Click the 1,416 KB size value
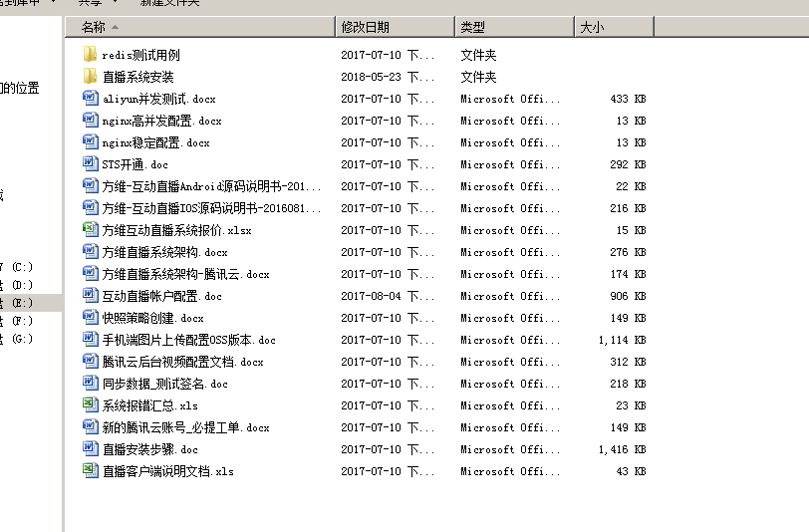The width and height of the screenshot is (809, 532). pos(623,449)
